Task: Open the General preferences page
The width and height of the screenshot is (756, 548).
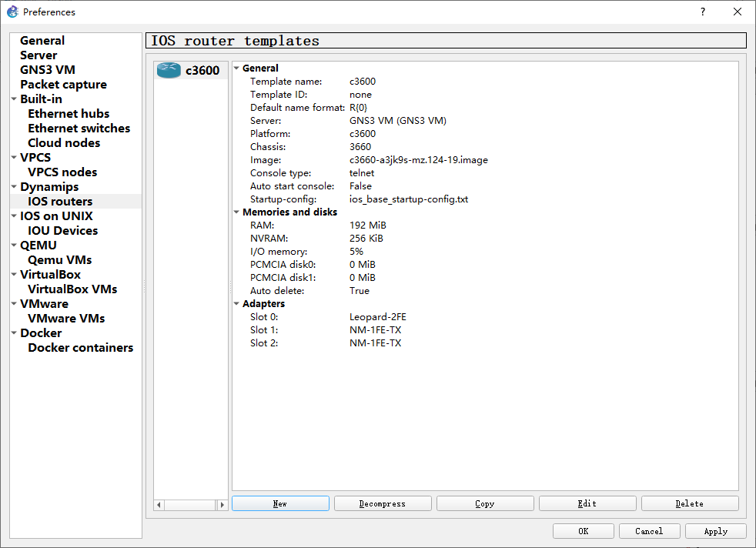Action: click(x=42, y=41)
